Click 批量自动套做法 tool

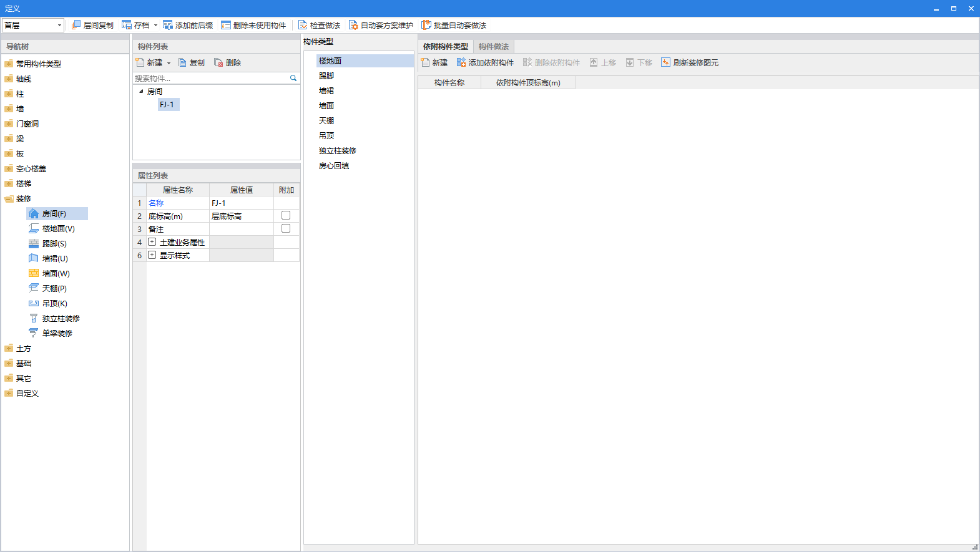[454, 25]
